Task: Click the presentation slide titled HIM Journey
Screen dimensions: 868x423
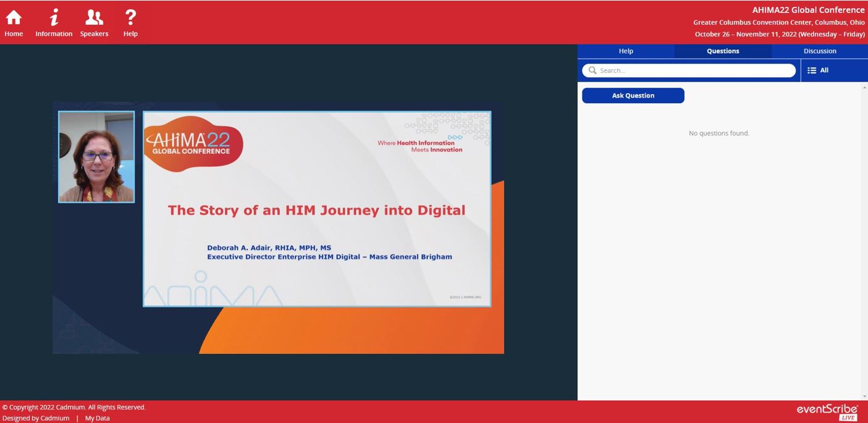Action: click(x=317, y=209)
